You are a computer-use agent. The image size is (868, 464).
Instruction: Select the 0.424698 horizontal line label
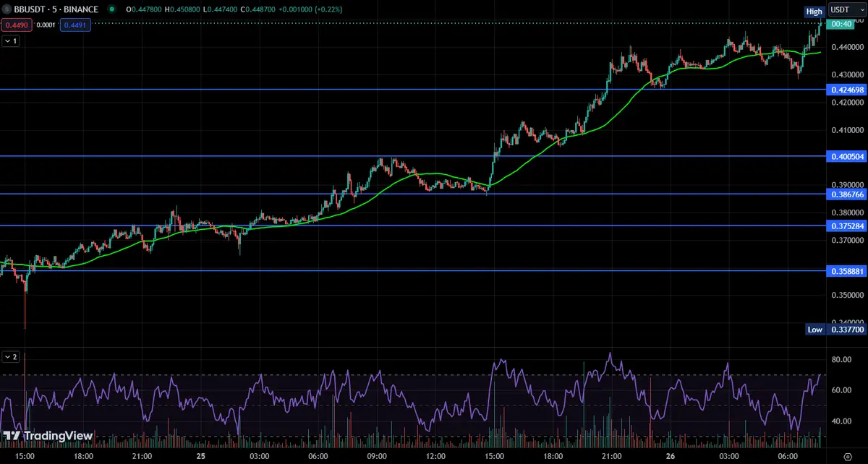(846, 90)
